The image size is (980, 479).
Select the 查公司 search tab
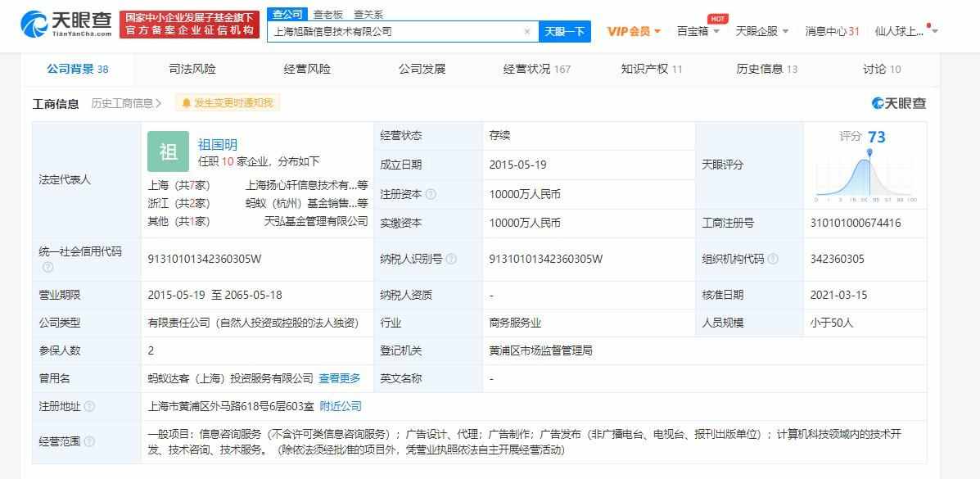tap(287, 15)
